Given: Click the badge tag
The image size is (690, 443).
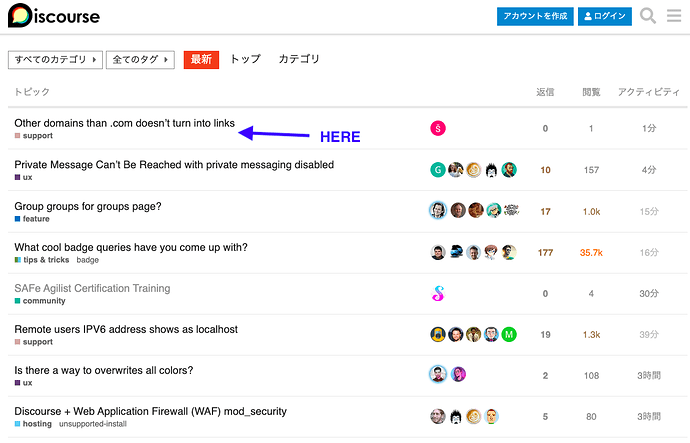Looking at the screenshot, I should pyautogui.click(x=88, y=260).
